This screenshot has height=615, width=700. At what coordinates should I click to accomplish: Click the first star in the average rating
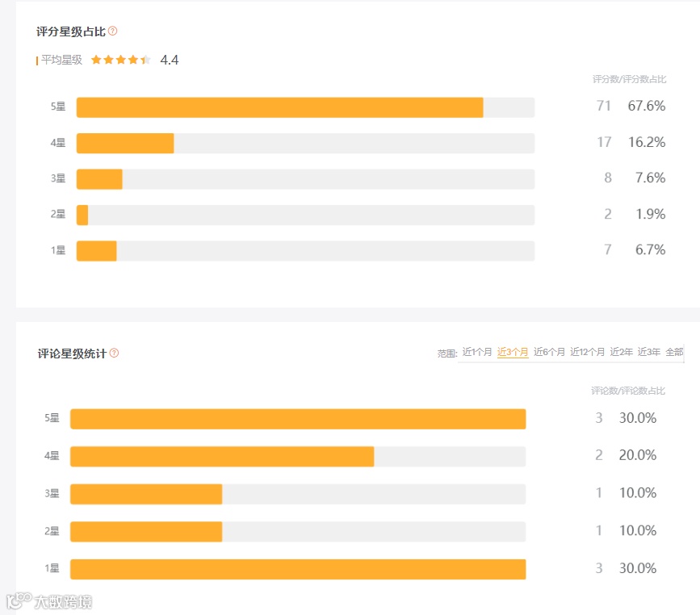pos(96,59)
